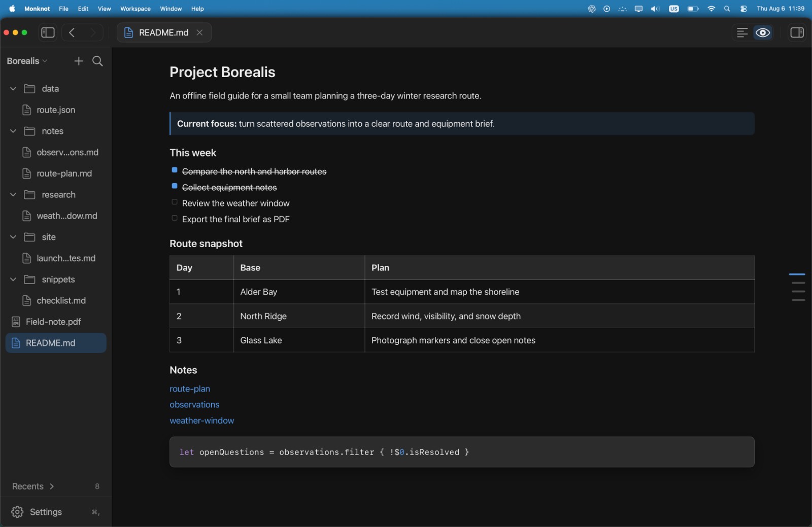Check 'Review the weather window' task
Viewport: 812px width, 527px height.
tap(175, 202)
